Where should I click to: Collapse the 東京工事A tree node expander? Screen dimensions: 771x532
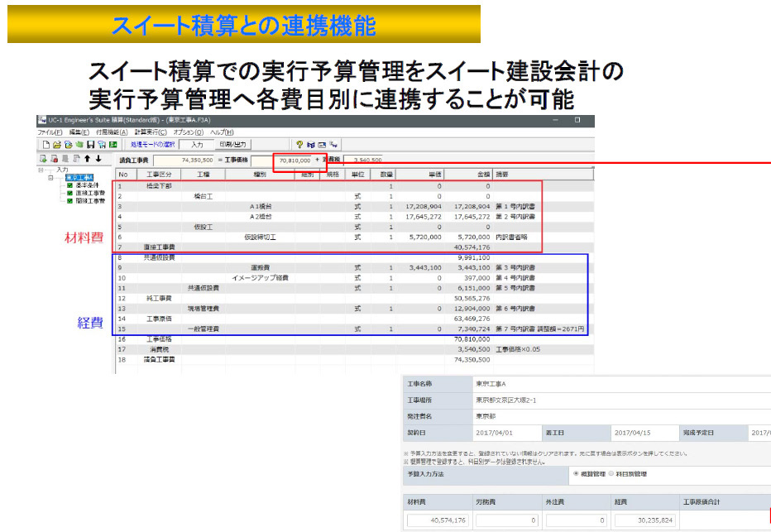(x=50, y=178)
